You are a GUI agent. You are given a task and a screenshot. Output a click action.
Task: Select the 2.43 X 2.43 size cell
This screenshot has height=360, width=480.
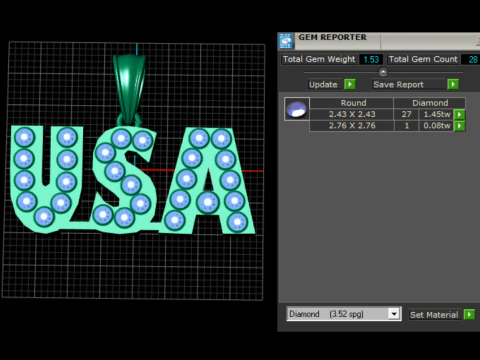coord(352,114)
